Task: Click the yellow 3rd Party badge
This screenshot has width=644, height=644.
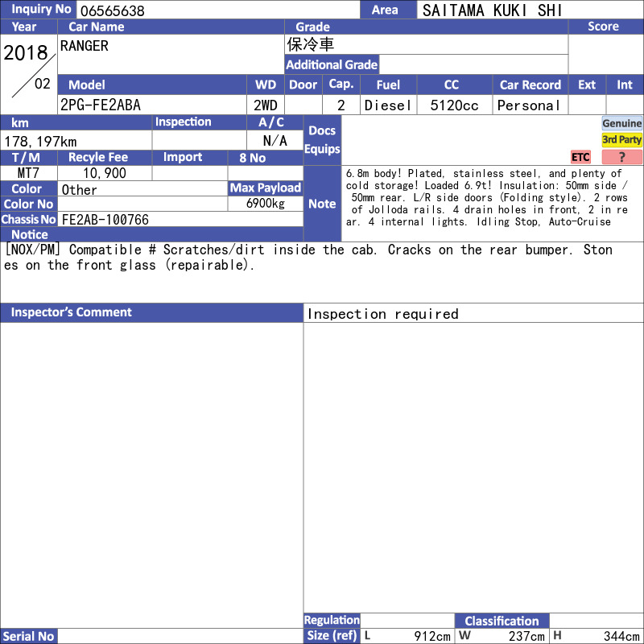Action: (x=621, y=139)
